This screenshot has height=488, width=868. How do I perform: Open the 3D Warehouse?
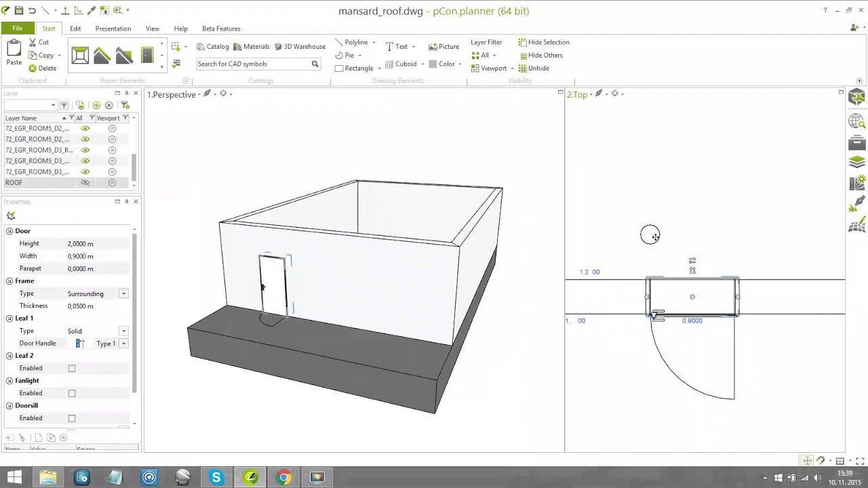click(299, 46)
